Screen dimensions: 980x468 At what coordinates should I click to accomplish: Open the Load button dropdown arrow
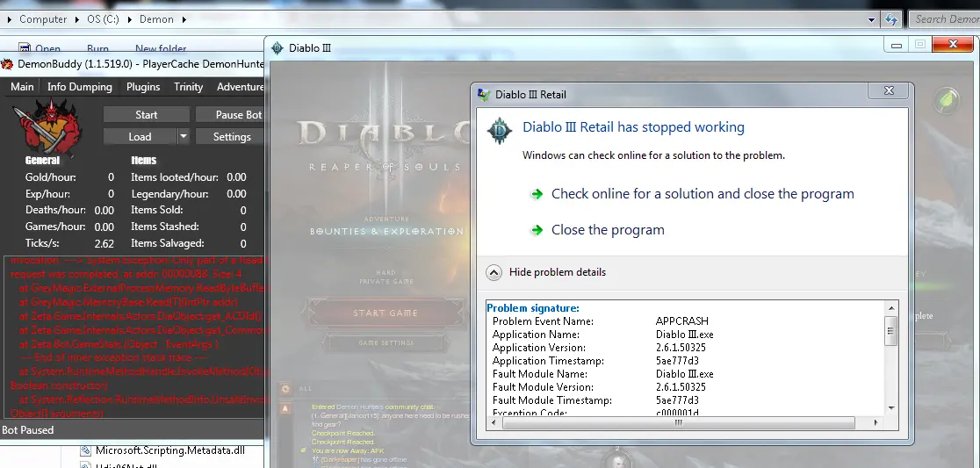(184, 136)
